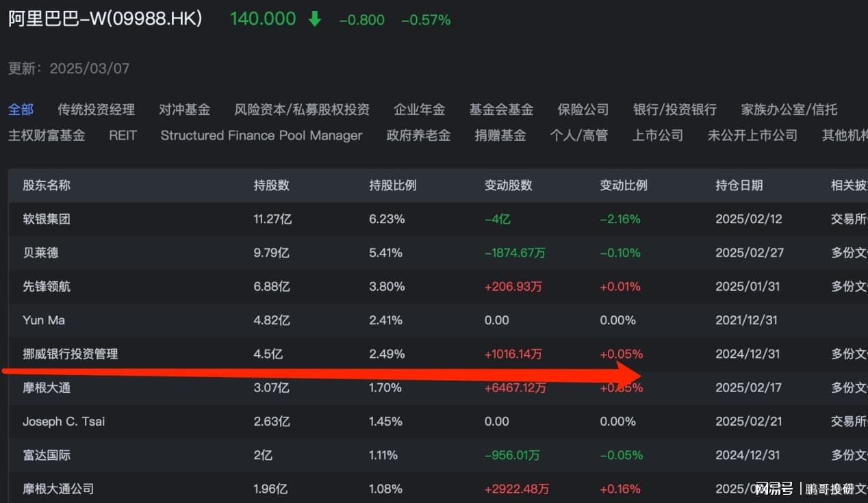Click the 5.41% holding ratio cell
This screenshot has height=503, width=868.
click(x=386, y=253)
